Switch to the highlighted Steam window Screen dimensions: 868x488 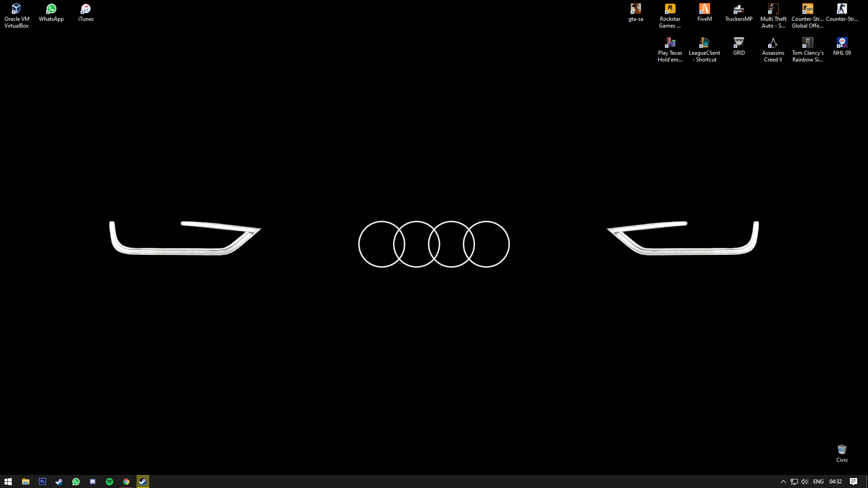[142, 482]
